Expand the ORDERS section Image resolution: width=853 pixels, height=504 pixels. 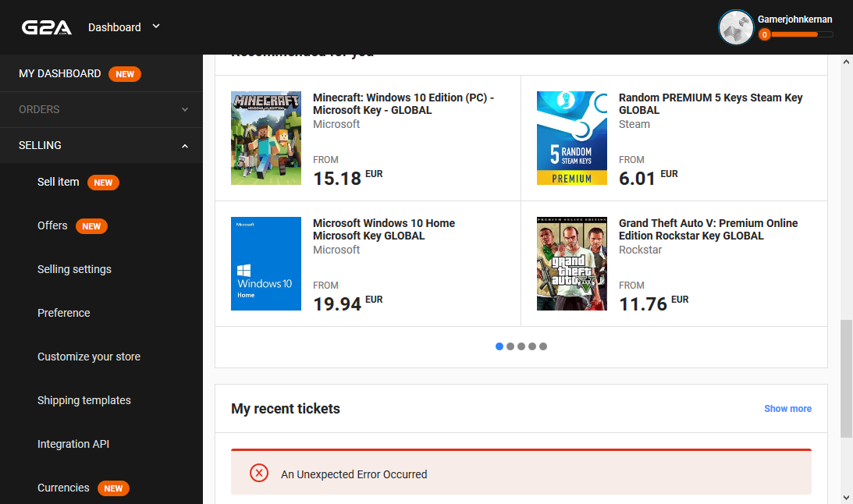click(x=101, y=109)
